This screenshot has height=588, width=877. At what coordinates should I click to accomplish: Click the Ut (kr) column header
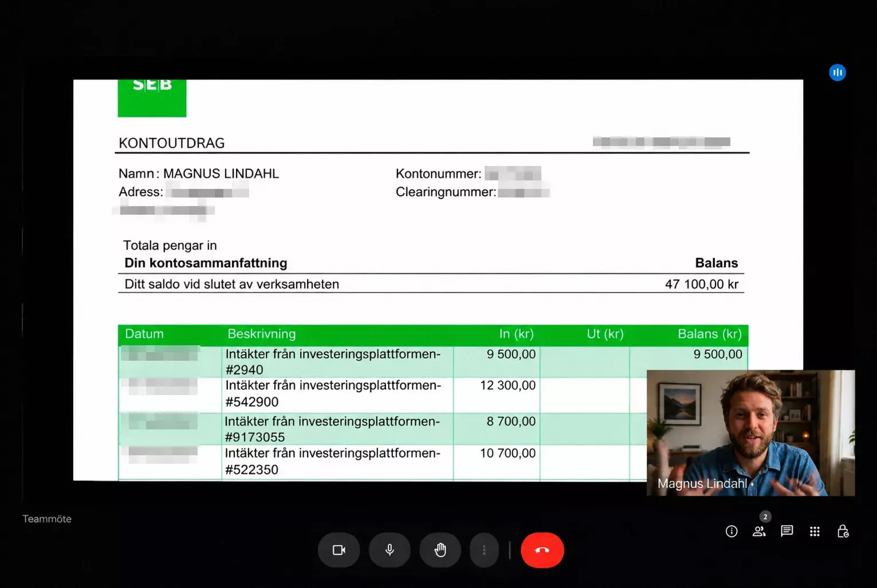click(x=605, y=334)
